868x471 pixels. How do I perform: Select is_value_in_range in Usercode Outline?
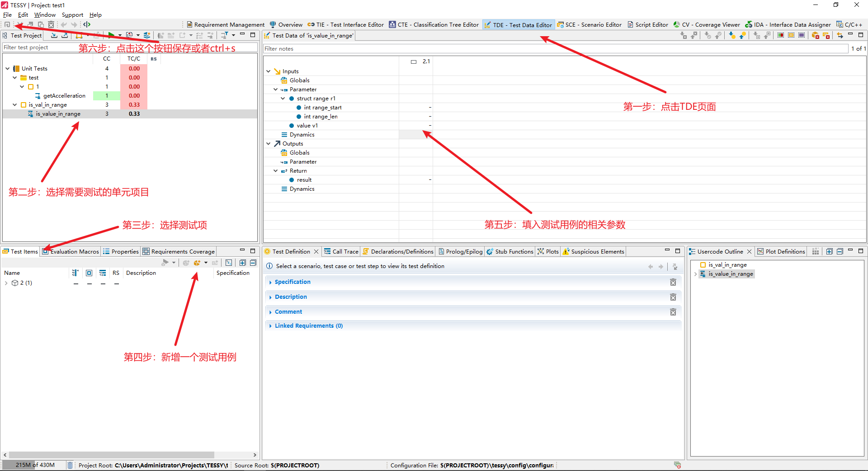coord(731,274)
